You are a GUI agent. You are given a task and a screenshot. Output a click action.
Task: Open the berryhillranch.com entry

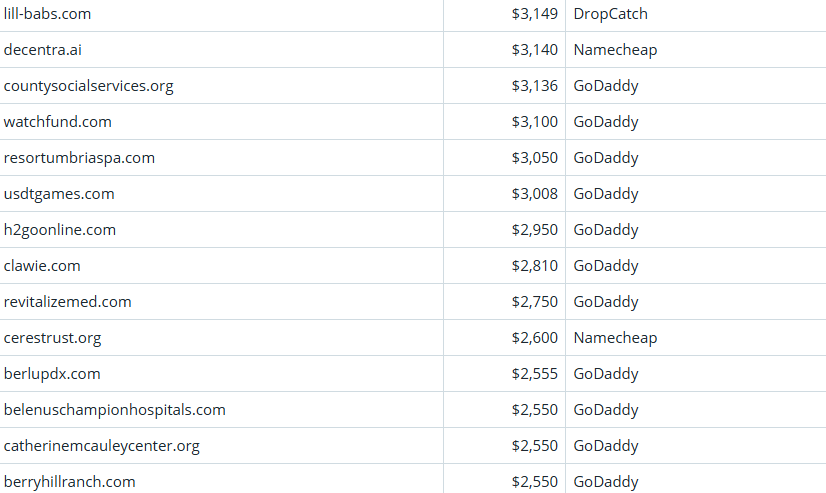click(x=69, y=482)
